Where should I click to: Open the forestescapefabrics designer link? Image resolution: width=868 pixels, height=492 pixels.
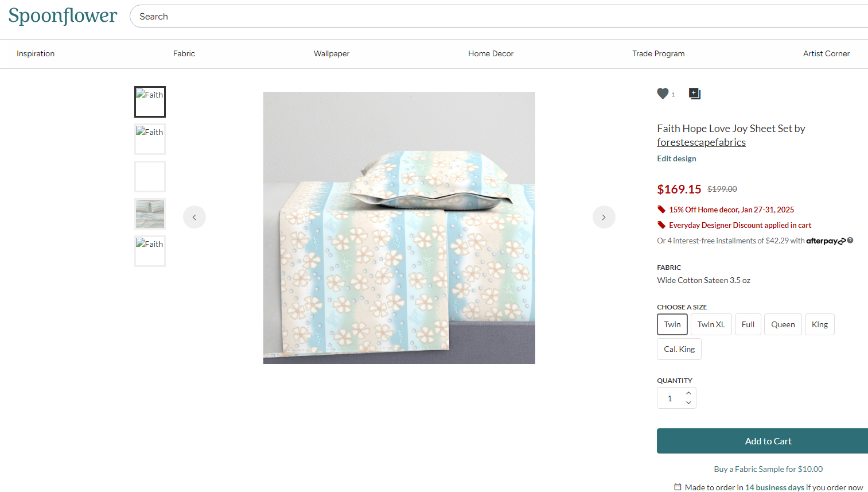click(701, 142)
